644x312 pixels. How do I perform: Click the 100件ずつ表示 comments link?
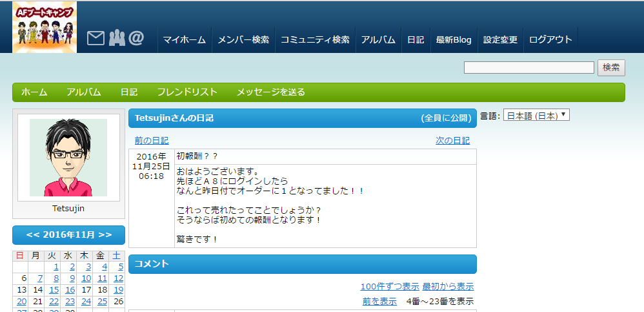click(390, 287)
